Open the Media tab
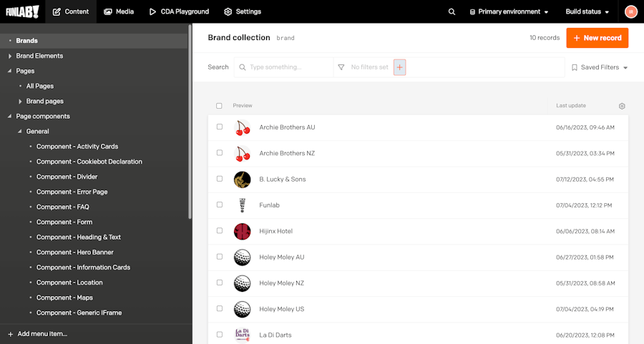644x344 pixels. pos(119,12)
